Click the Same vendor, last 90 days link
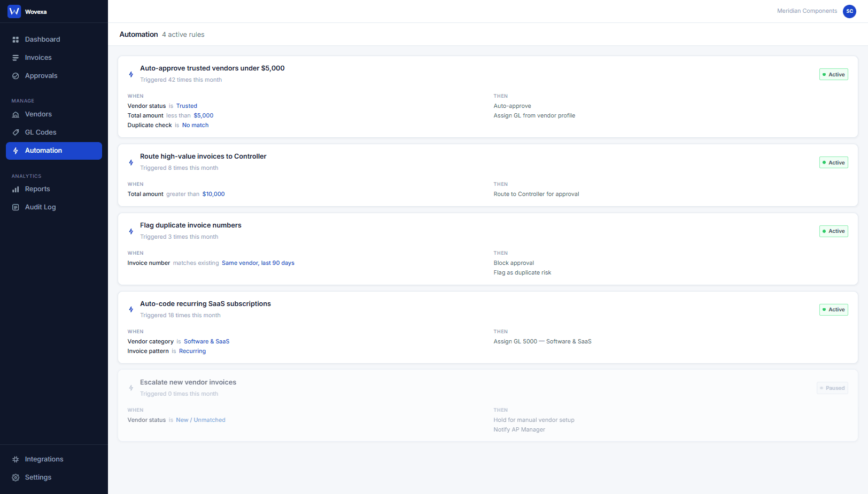868x494 pixels. [x=258, y=263]
